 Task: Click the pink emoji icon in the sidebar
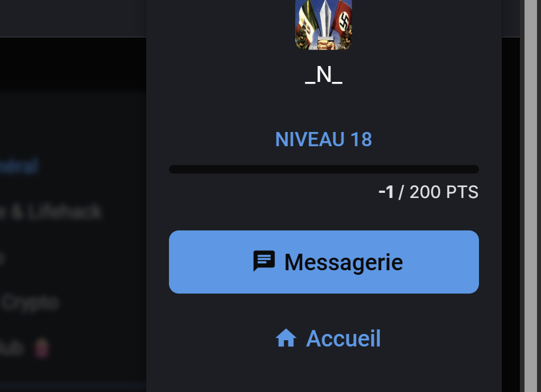point(42,348)
